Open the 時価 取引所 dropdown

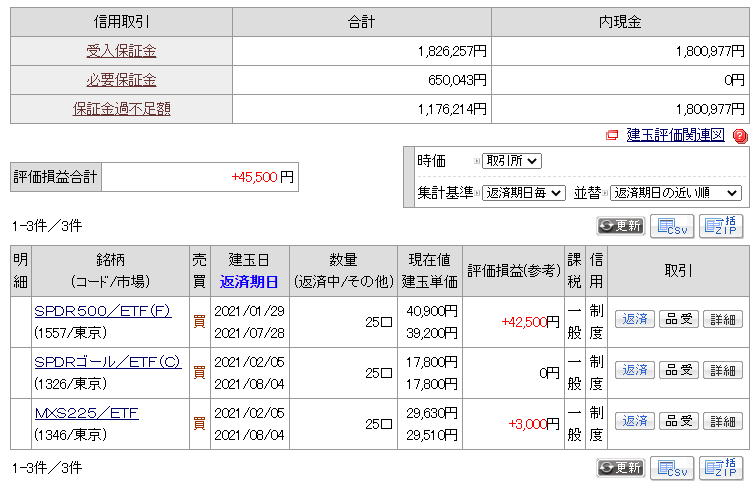pos(512,161)
